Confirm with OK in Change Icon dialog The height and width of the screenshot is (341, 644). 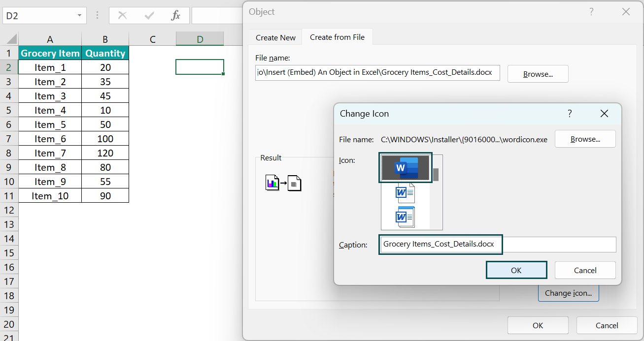pyautogui.click(x=516, y=270)
